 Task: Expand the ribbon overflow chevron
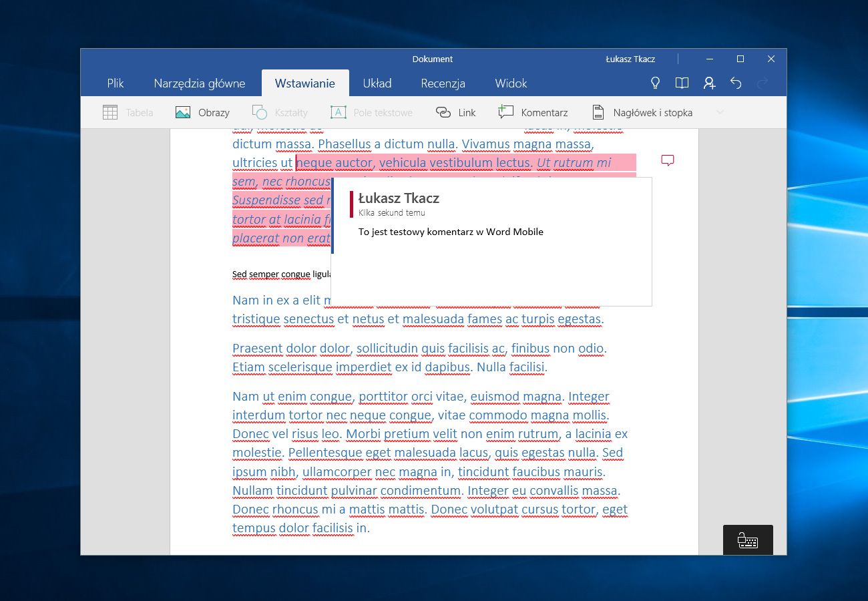[720, 112]
